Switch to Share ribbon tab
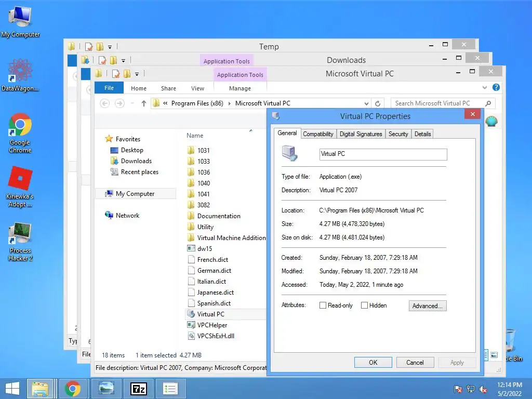 tap(169, 88)
